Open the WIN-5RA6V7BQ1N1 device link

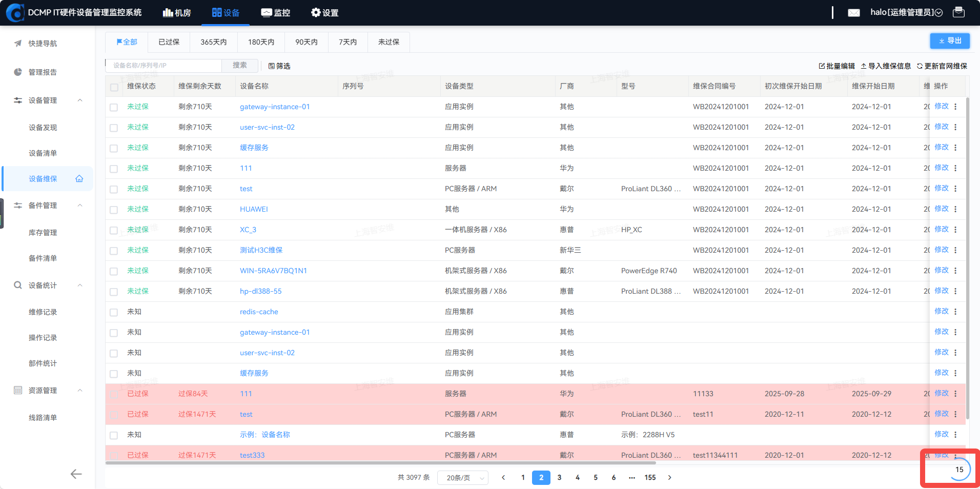[273, 271]
